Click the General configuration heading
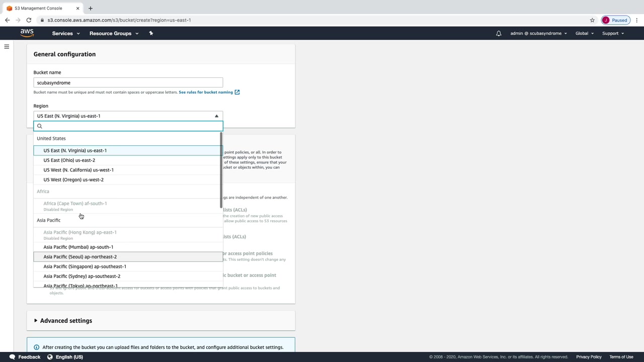 pyautogui.click(x=64, y=54)
